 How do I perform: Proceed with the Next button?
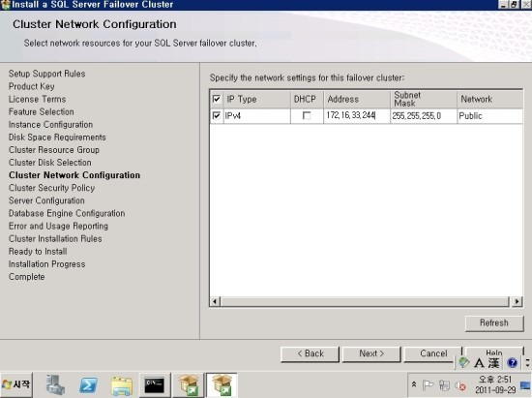pyautogui.click(x=371, y=353)
